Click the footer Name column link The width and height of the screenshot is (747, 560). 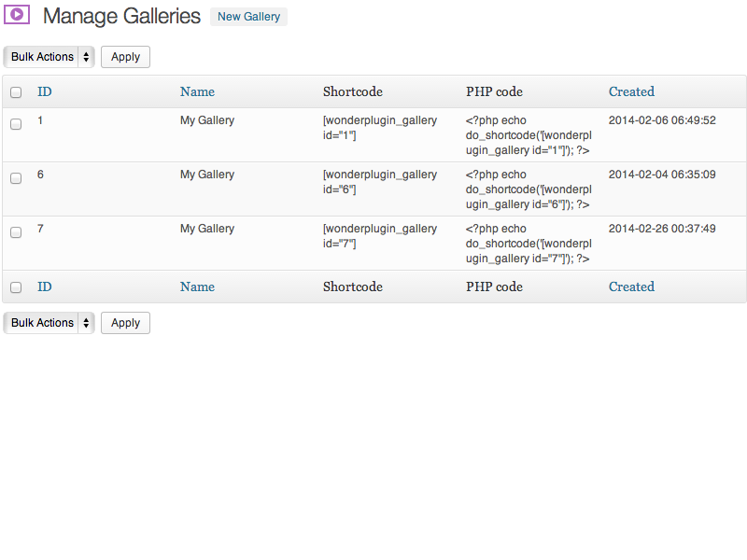pos(197,287)
